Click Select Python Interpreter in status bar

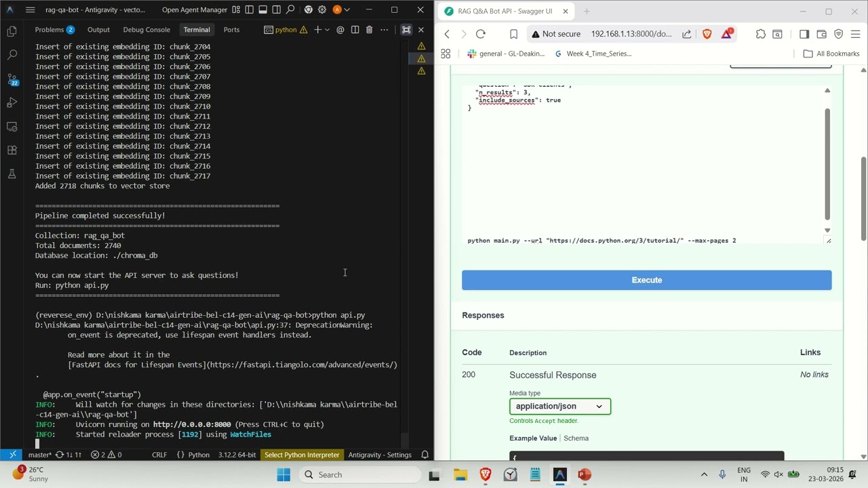coord(302,455)
